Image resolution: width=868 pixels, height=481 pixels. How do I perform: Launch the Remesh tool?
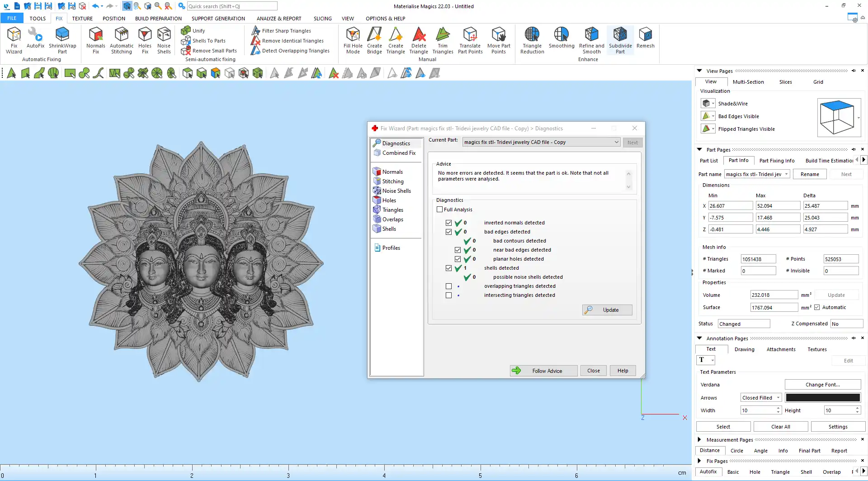tap(645, 38)
